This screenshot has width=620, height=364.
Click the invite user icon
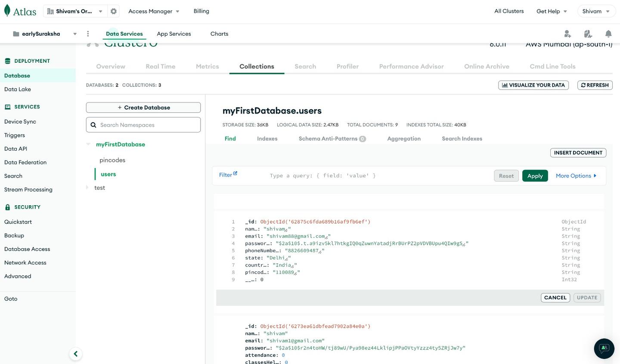coord(567,34)
